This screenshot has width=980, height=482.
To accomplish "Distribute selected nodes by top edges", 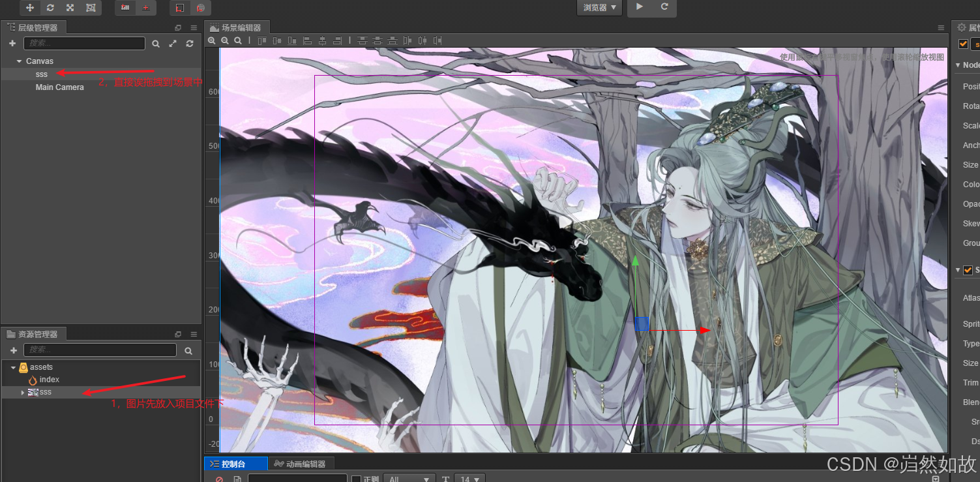I will [x=363, y=40].
